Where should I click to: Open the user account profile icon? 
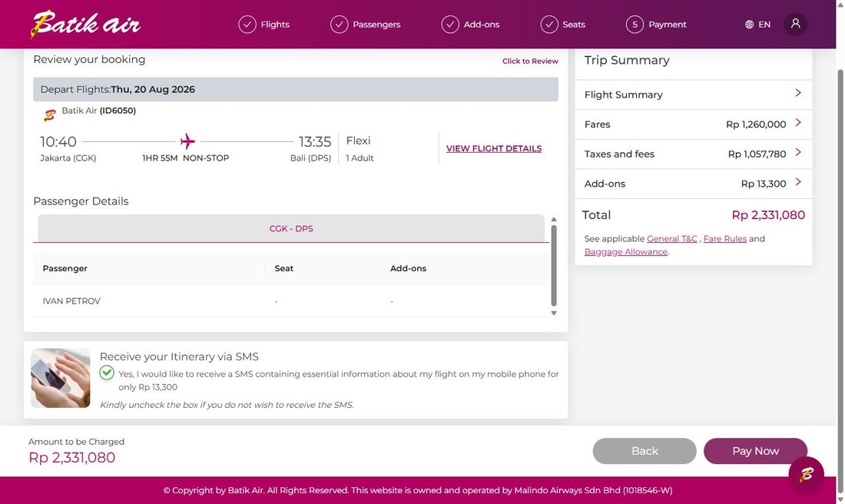[795, 25]
